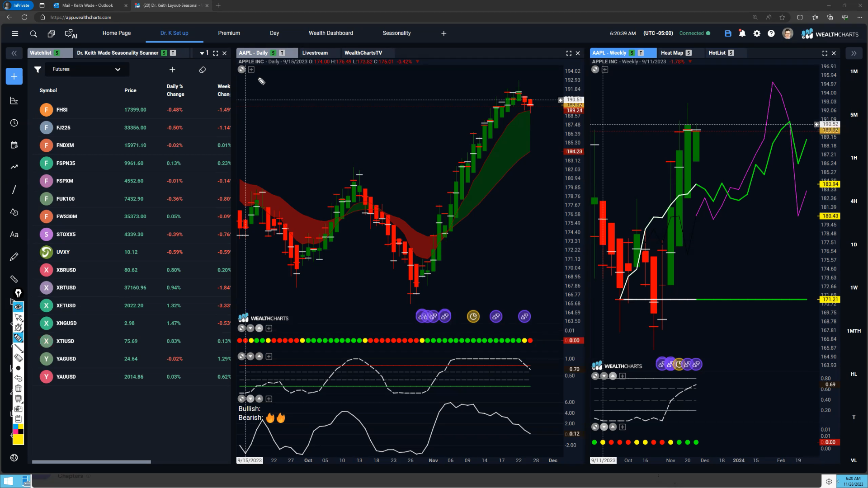This screenshot has height=488, width=868.
Task: Toggle the S badge on AAPL Weekly tab
Action: pyautogui.click(x=632, y=53)
